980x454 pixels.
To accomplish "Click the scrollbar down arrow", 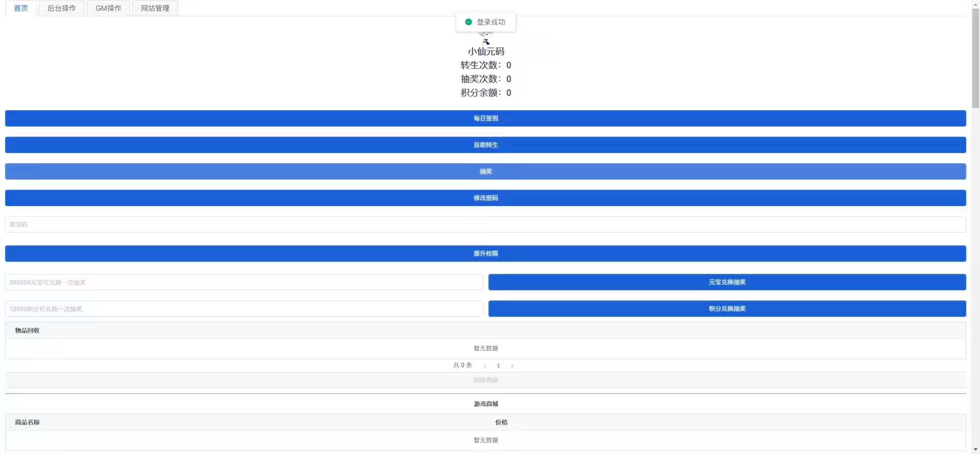I will [975, 450].
